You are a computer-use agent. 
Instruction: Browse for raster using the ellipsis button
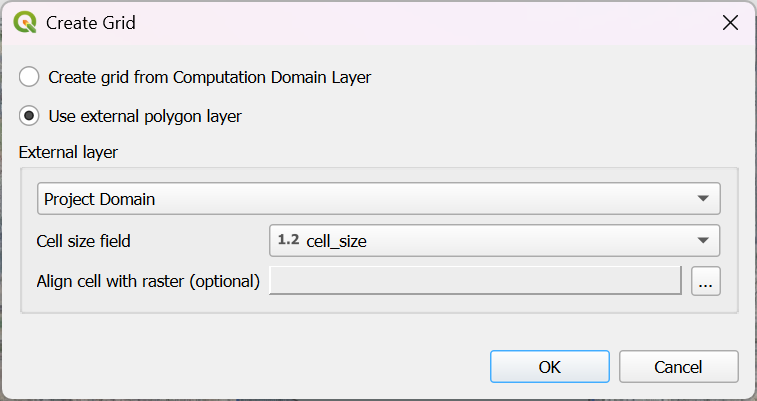click(x=705, y=282)
